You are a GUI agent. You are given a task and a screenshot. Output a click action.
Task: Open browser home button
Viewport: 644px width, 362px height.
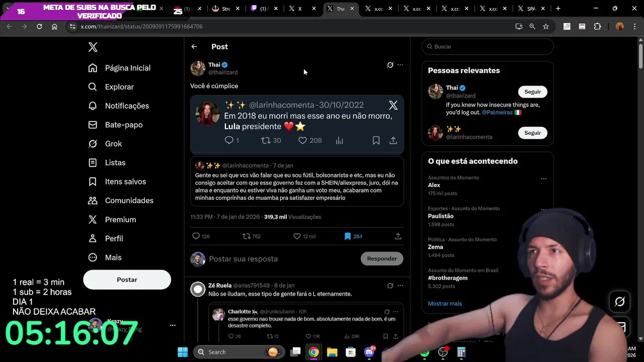54,26
